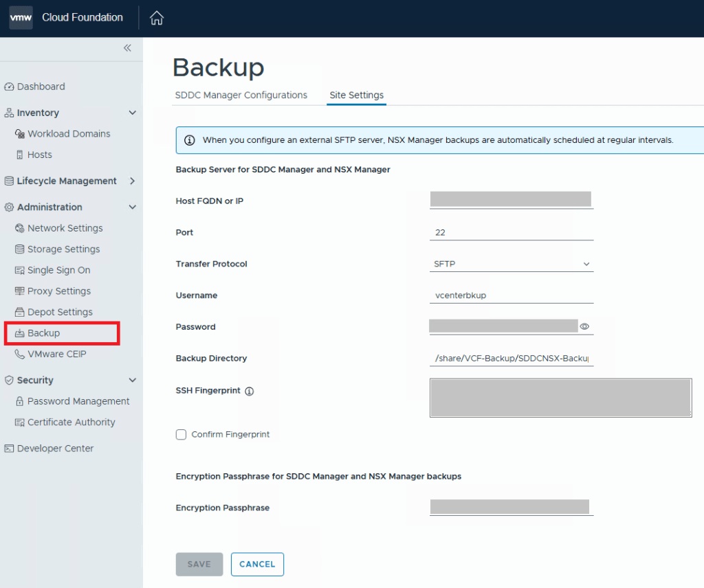
Task: Collapse the Security section chevron
Action: tap(133, 380)
